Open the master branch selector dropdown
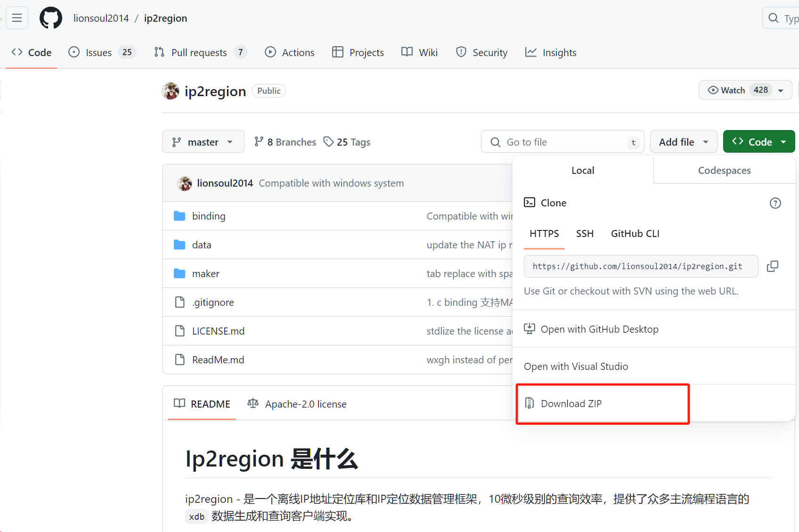The width and height of the screenshot is (799, 532). pyautogui.click(x=203, y=142)
